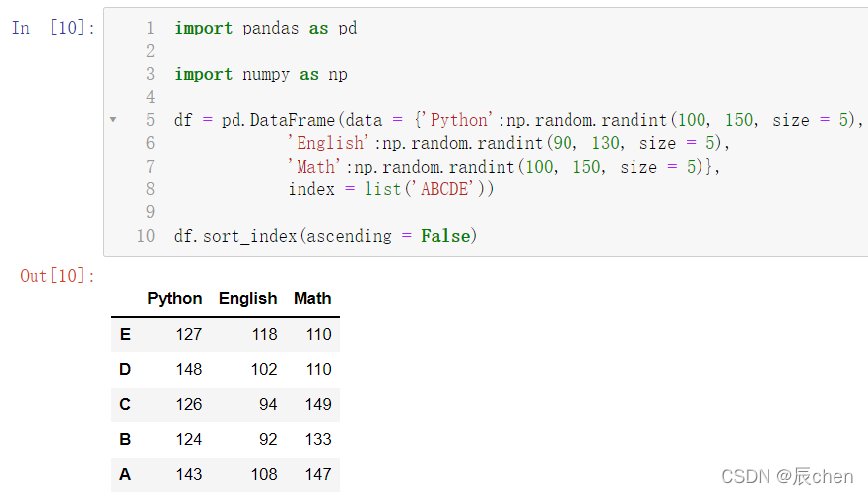This screenshot has width=868, height=495.
Task: Click the CSDN watermark text
Action: [x=787, y=476]
